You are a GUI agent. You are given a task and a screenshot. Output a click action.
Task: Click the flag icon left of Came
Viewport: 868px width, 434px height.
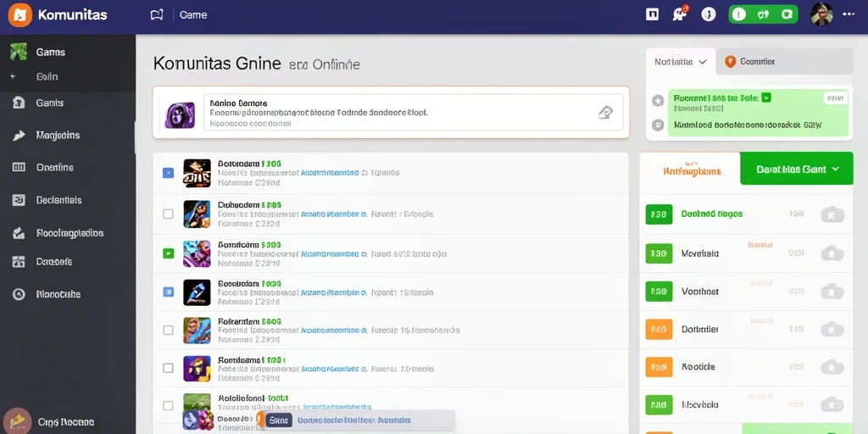[x=157, y=15]
